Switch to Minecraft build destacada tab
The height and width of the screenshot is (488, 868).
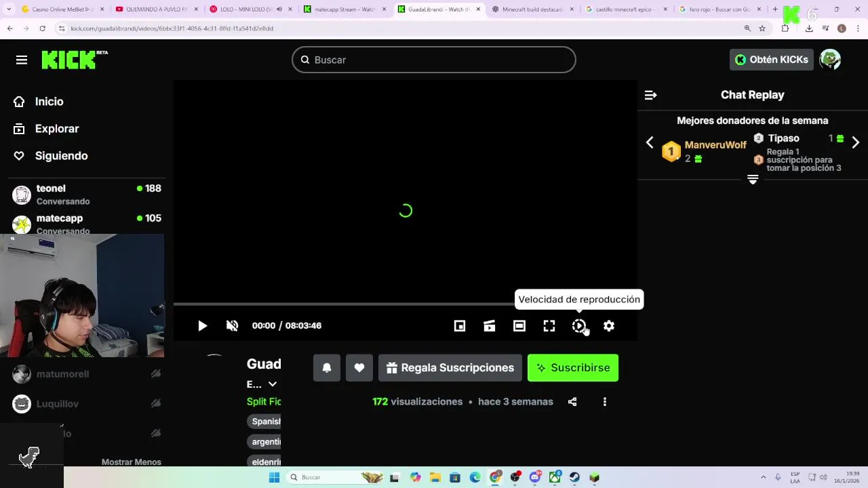coord(532,9)
